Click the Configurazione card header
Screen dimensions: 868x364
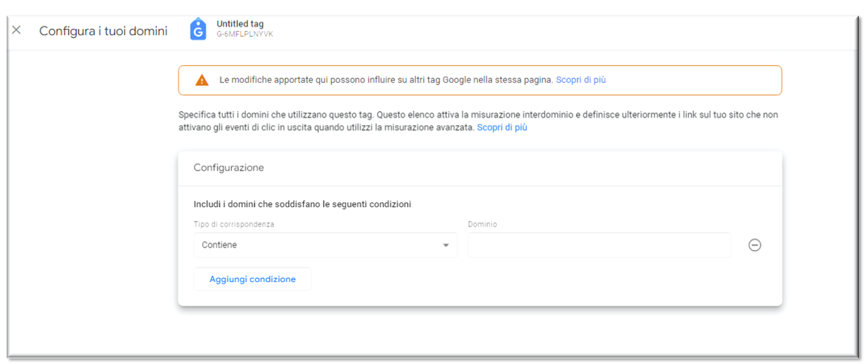point(480,168)
